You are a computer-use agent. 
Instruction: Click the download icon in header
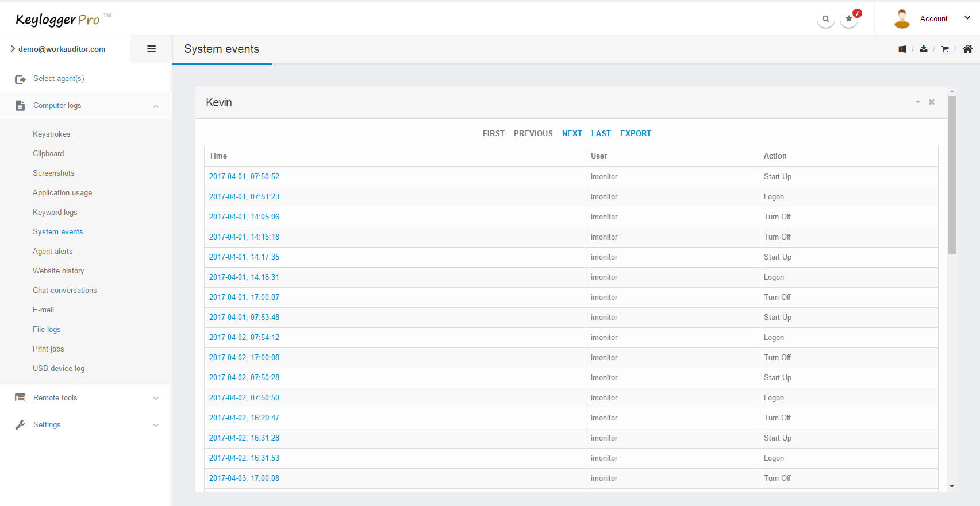(924, 49)
